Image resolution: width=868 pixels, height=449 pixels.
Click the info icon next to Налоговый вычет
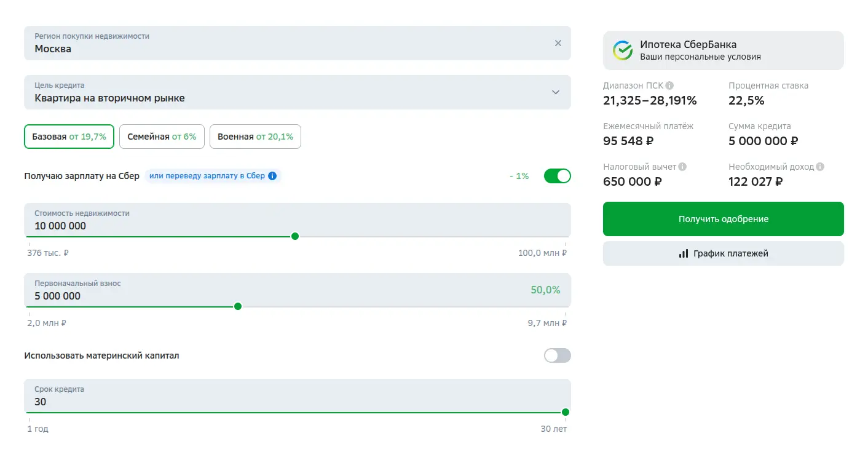(x=682, y=167)
